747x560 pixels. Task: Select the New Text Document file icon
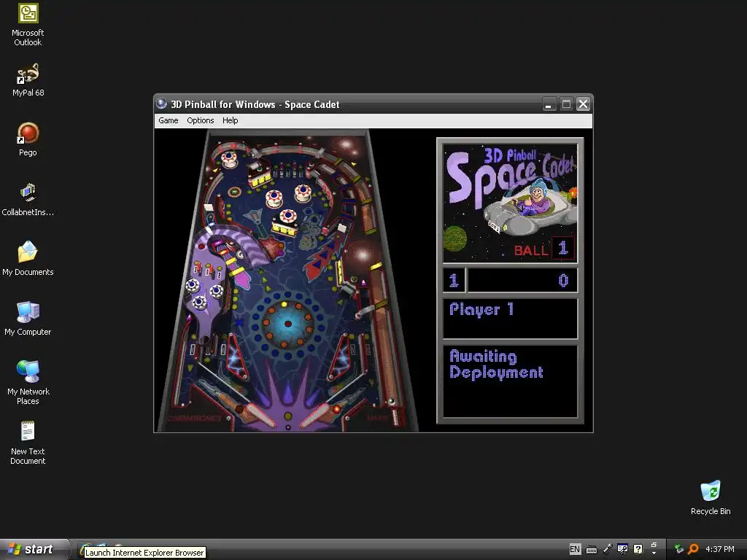(x=28, y=443)
